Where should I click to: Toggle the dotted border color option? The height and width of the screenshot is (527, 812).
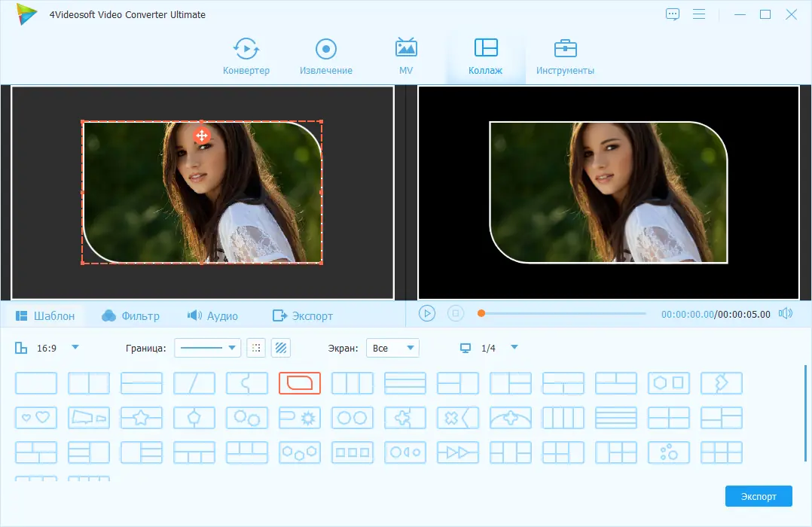(x=257, y=348)
